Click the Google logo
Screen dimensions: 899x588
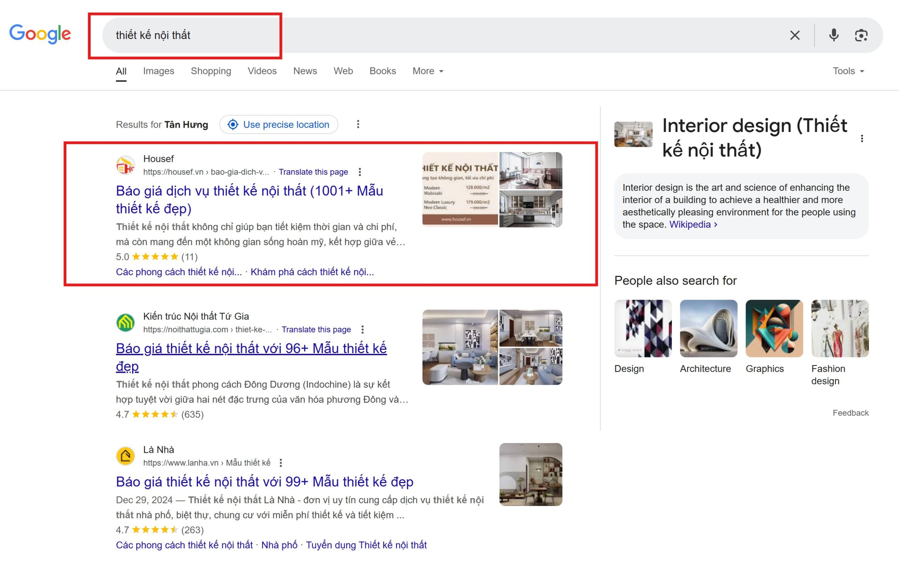click(40, 34)
